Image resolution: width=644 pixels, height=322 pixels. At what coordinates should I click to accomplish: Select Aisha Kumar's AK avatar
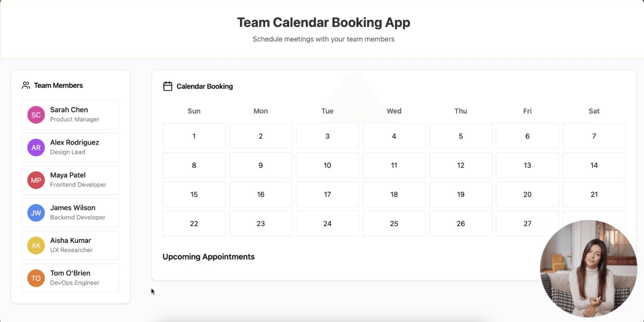coord(36,246)
